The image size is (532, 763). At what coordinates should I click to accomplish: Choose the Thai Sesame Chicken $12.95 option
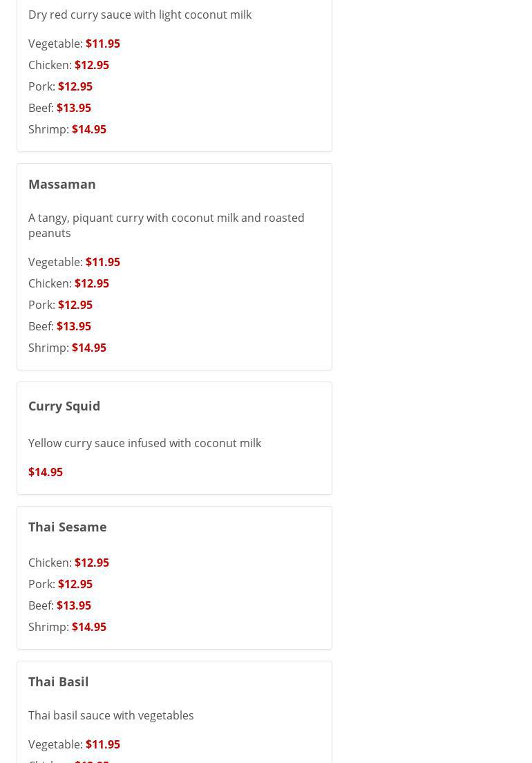pos(91,563)
